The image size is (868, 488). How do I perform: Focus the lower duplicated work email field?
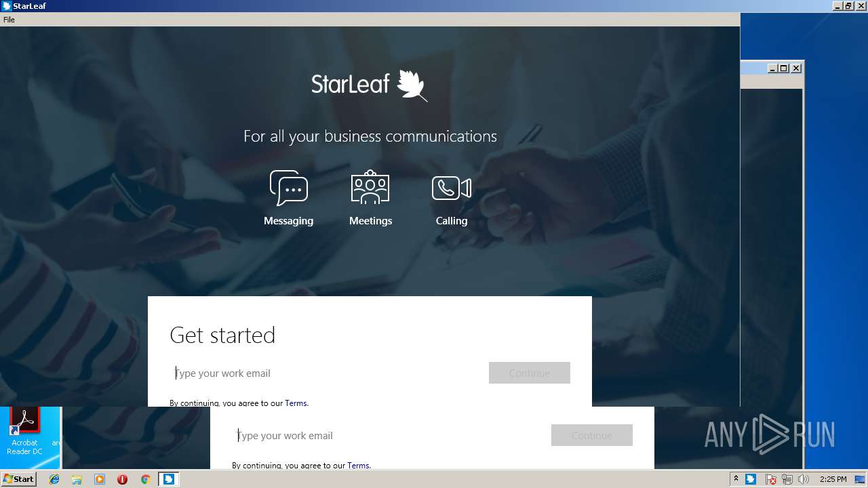(389, 435)
